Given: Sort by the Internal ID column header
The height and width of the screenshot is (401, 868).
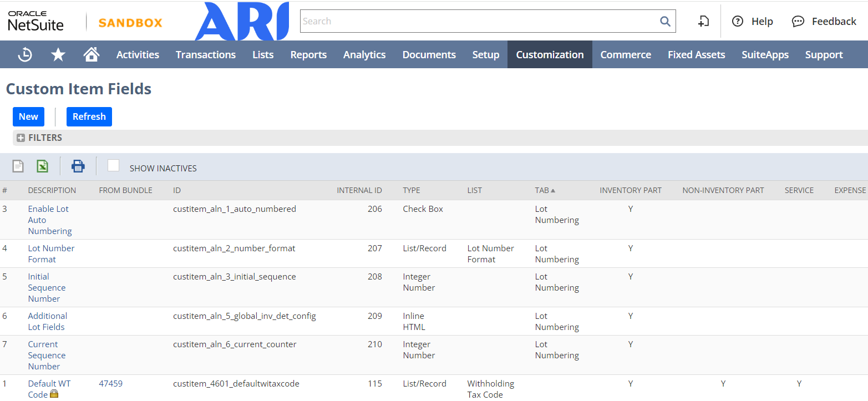Looking at the screenshot, I should 359,190.
